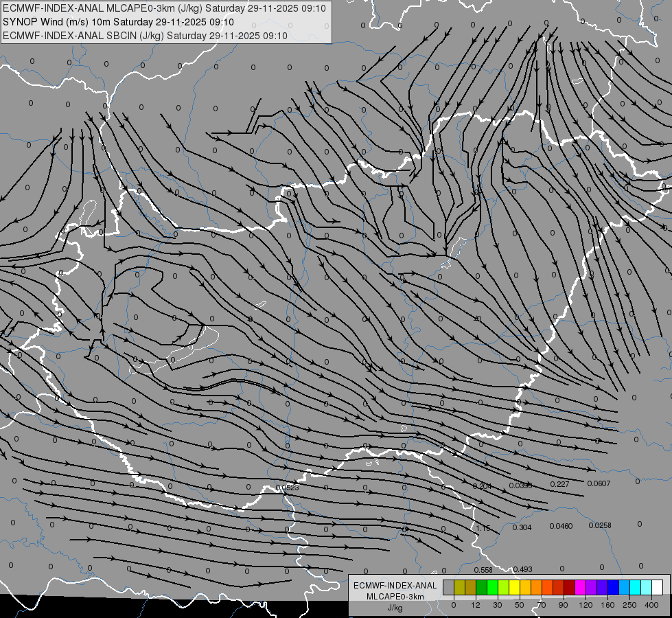The width and height of the screenshot is (672, 618).
Task: Click the white swatch at the legend end
Action: click(x=658, y=587)
